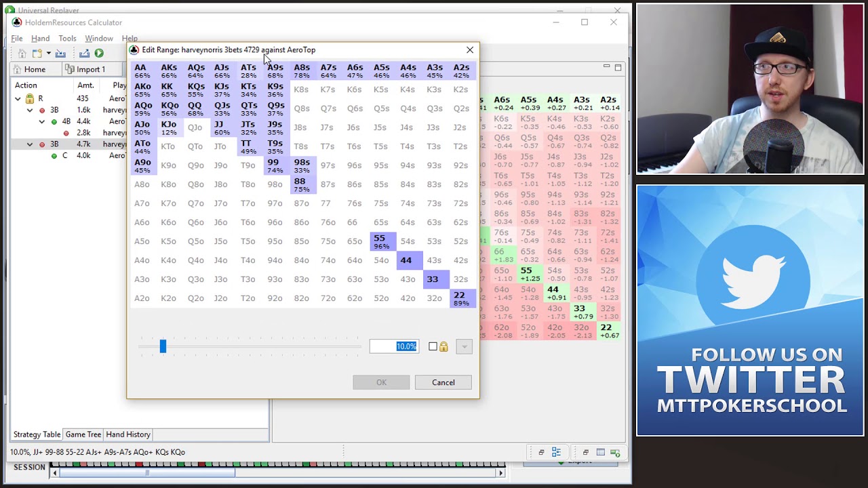
Task: Switch to the Hand History tab
Action: (128, 434)
